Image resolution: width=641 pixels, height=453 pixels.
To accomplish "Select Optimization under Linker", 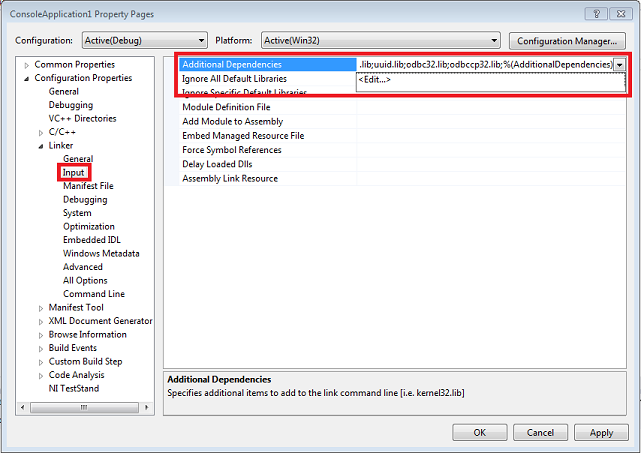I will click(x=89, y=226).
